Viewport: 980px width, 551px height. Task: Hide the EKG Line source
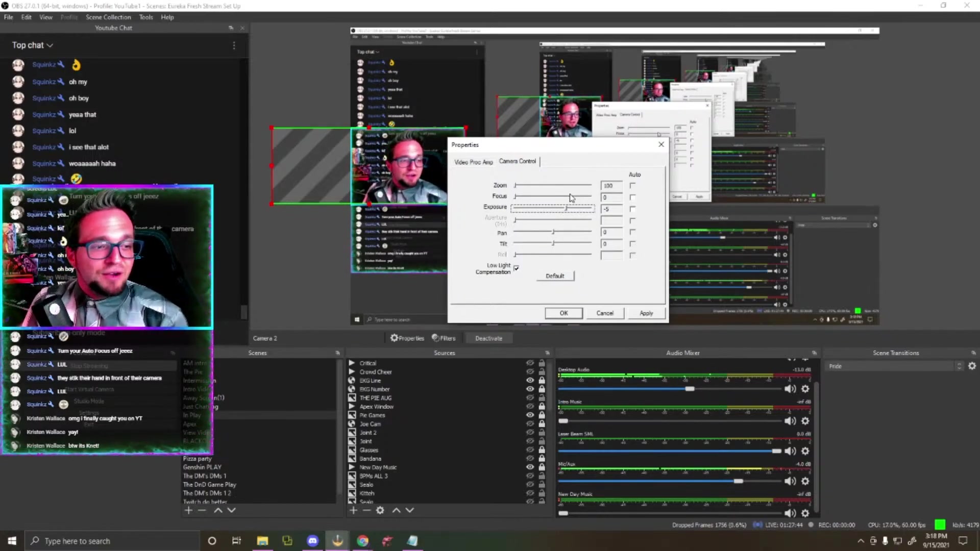(x=530, y=381)
